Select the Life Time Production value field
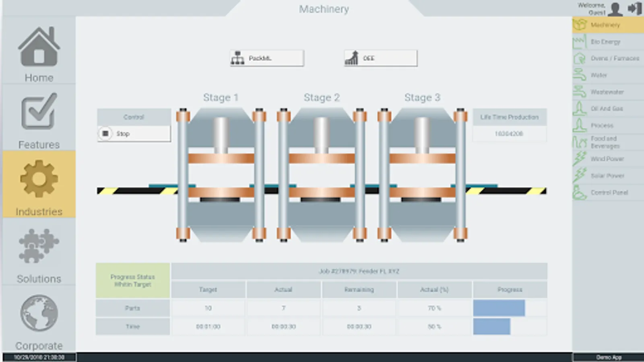 pyautogui.click(x=509, y=134)
